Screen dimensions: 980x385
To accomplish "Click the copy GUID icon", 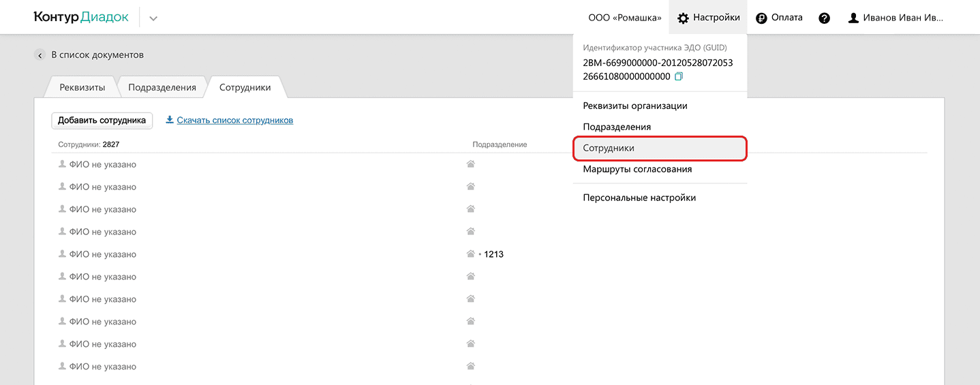I will [x=678, y=77].
